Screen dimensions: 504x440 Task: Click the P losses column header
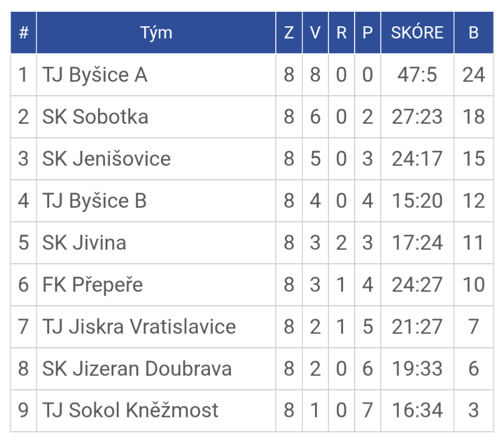367,33
